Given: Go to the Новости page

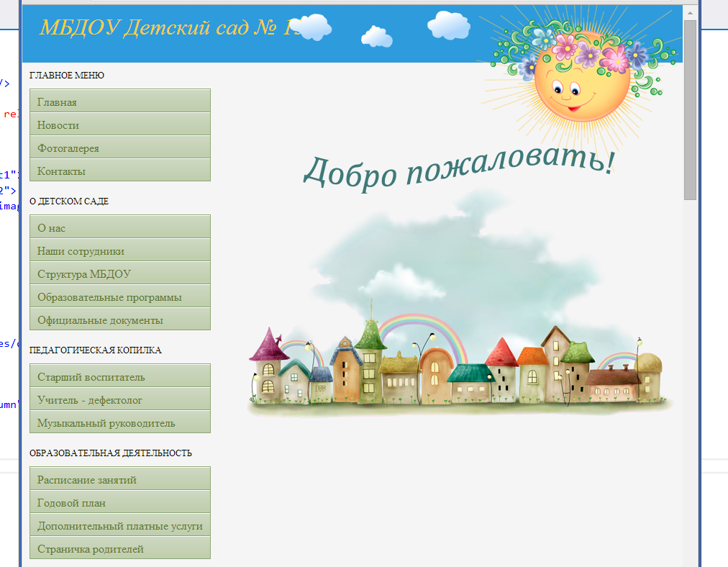Looking at the screenshot, I should pos(119,124).
